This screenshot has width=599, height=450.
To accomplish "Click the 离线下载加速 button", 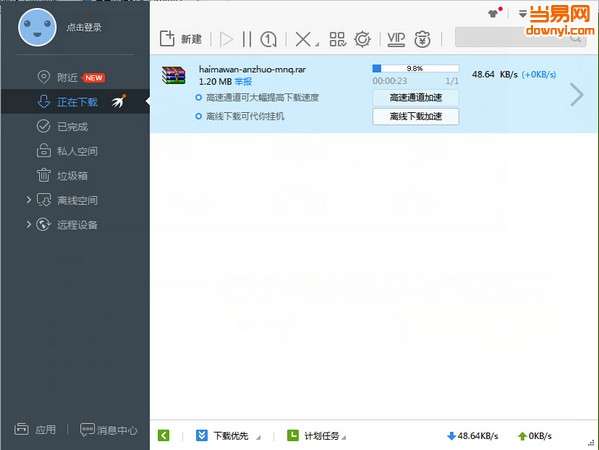I will 416,116.
